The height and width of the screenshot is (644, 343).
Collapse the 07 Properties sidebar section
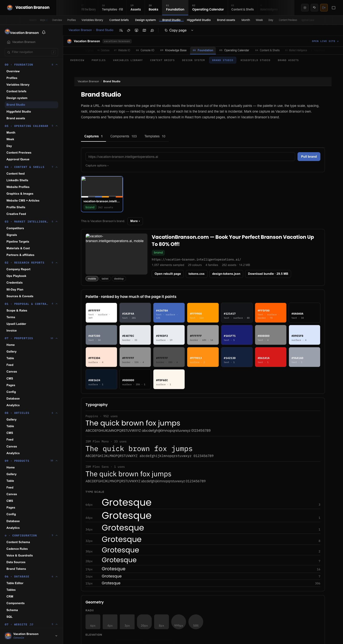[x=56, y=338]
